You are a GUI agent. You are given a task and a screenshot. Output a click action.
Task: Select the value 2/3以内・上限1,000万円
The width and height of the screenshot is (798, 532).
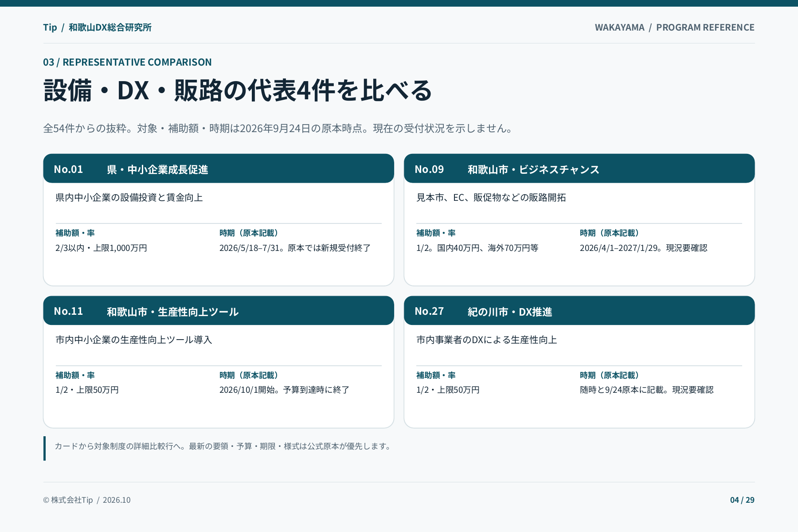click(x=101, y=248)
